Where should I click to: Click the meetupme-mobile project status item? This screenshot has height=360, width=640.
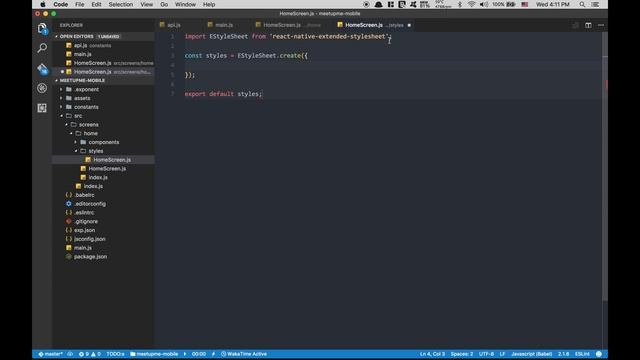coord(154,354)
